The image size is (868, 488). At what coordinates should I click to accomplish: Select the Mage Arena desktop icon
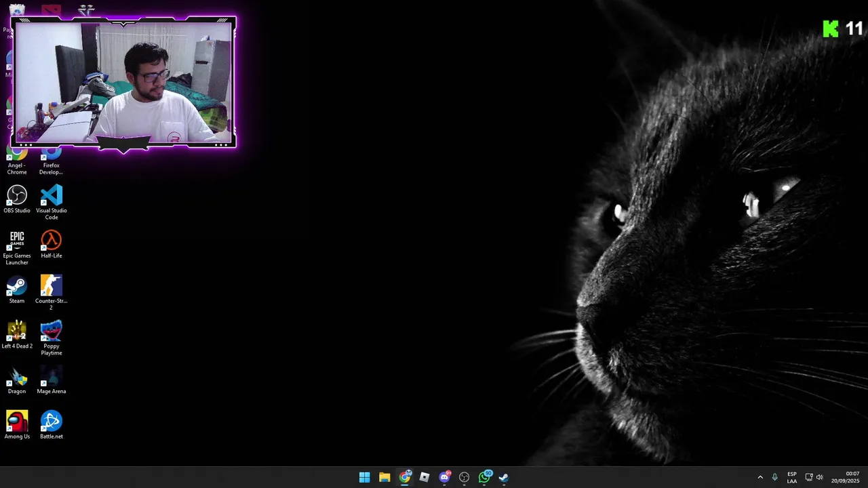(x=51, y=381)
